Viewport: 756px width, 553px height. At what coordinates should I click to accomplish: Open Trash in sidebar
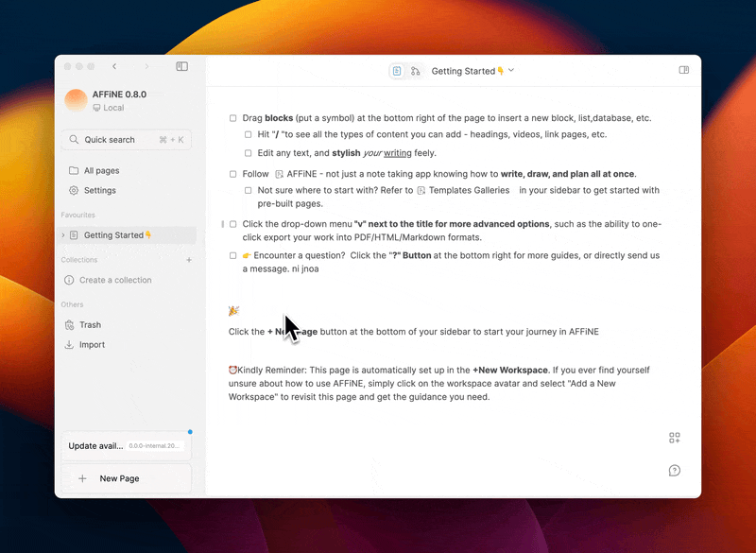tap(127, 325)
